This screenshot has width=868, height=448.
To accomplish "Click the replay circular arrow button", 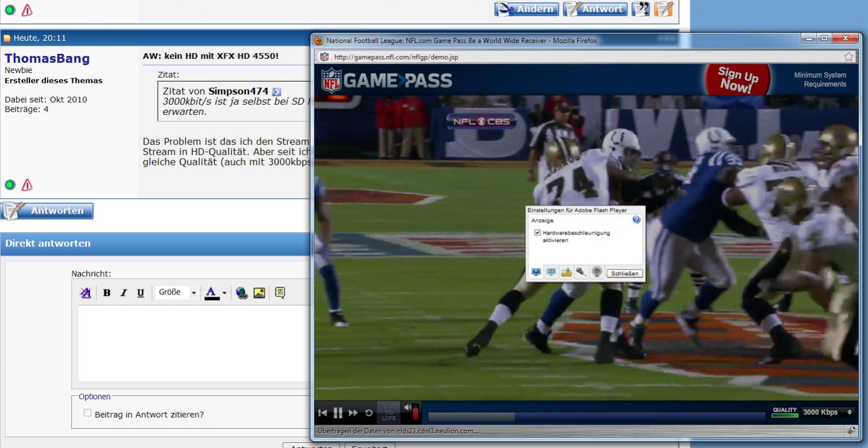I will pos(369,413).
